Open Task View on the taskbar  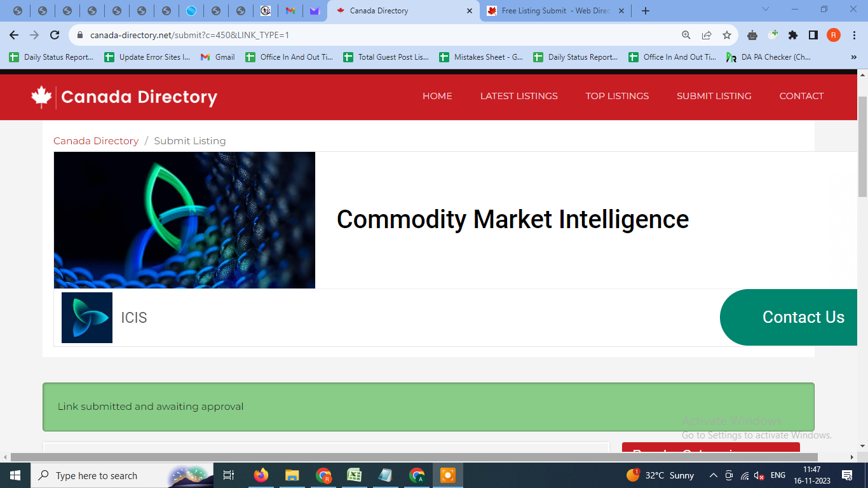pyautogui.click(x=229, y=475)
